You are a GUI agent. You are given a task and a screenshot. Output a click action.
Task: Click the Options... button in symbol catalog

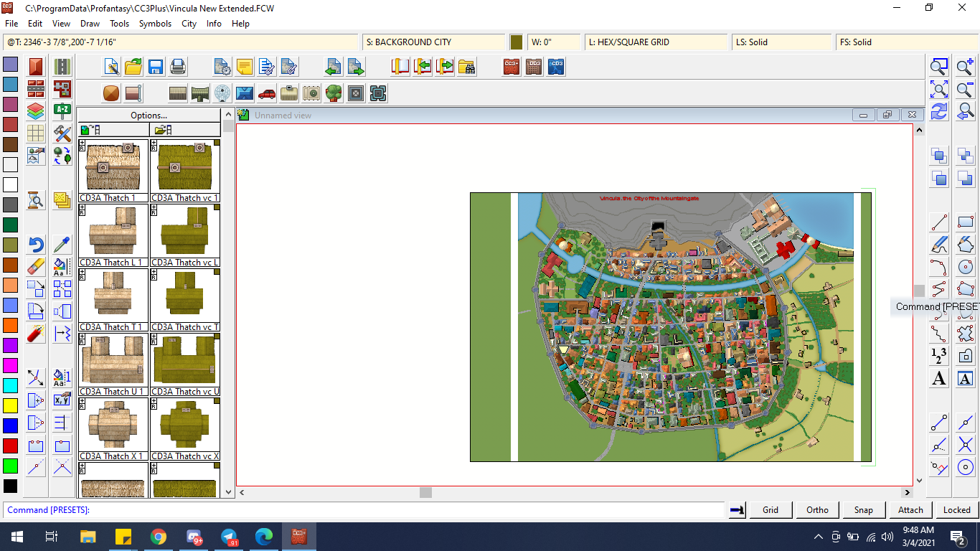(149, 115)
